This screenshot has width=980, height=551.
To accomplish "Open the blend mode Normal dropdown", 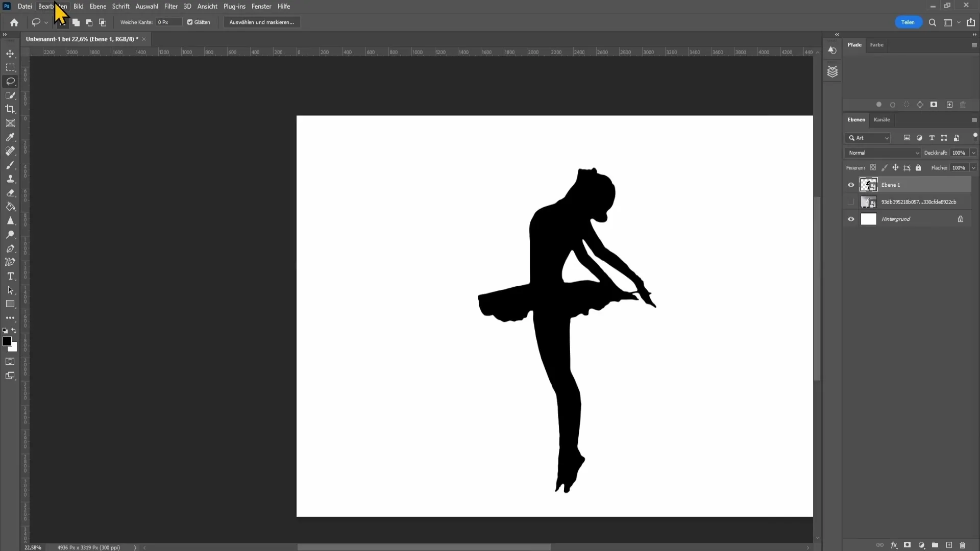I will tap(883, 153).
